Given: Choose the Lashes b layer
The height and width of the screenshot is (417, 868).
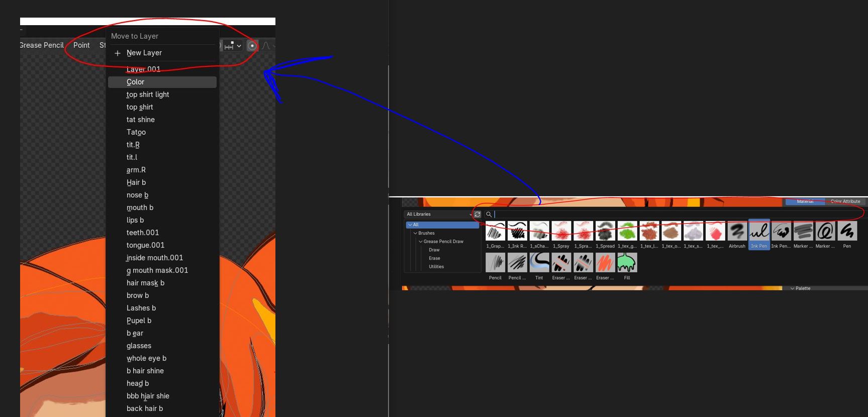Looking at the screenshot, I should click(162, 308).
